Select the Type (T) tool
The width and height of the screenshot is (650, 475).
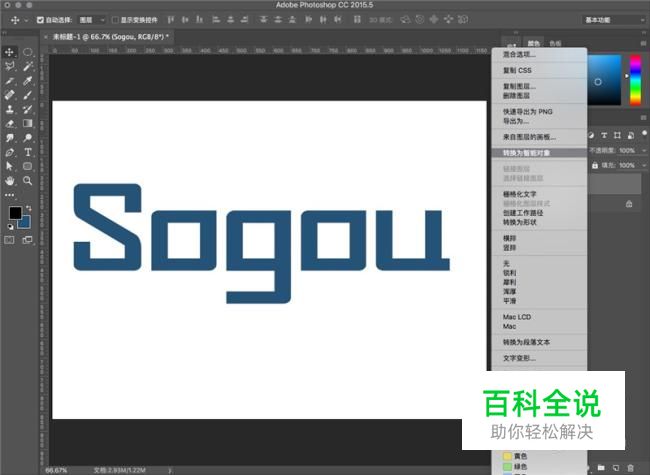27,152
